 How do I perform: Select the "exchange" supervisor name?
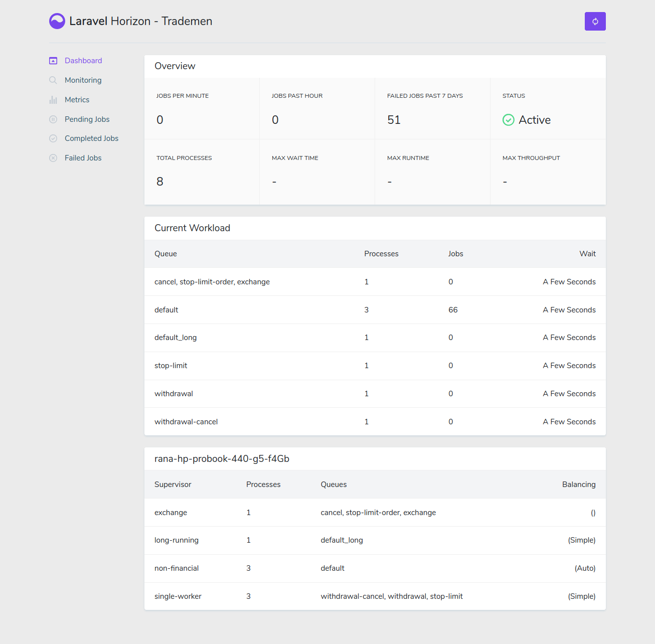coord(171,513)
